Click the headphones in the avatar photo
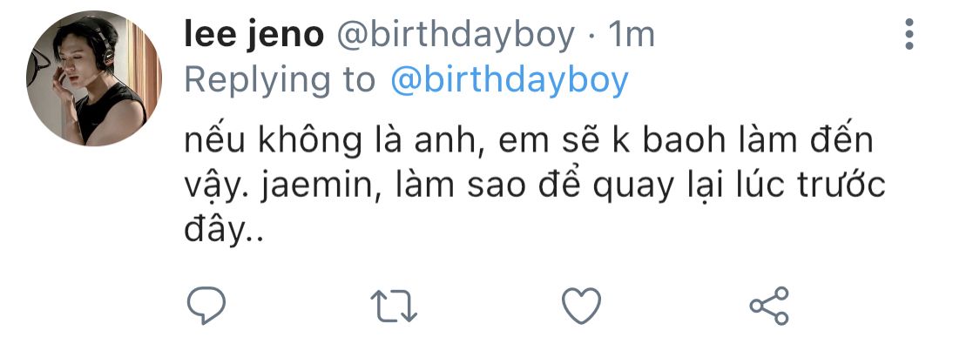This screenshot has width=980, height=344. 100,43
